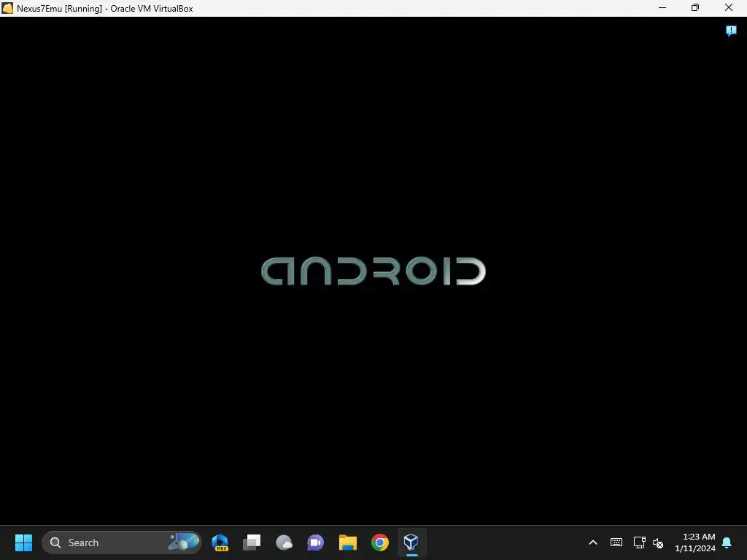Click the search highlight image in Search box
The height and width of the screenshot is (560, 747).
(183, 542)
